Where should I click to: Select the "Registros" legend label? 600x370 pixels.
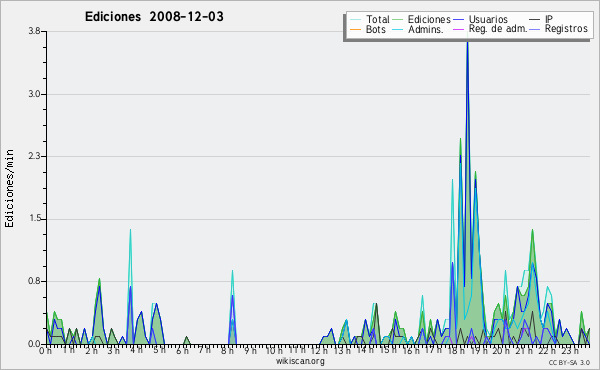pos(566,29)
